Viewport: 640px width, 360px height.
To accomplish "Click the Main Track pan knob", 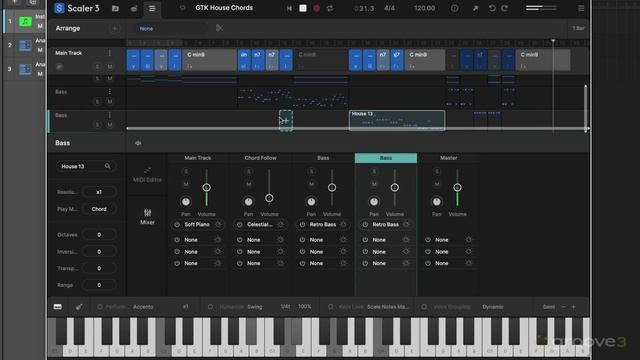I will 186,202.
